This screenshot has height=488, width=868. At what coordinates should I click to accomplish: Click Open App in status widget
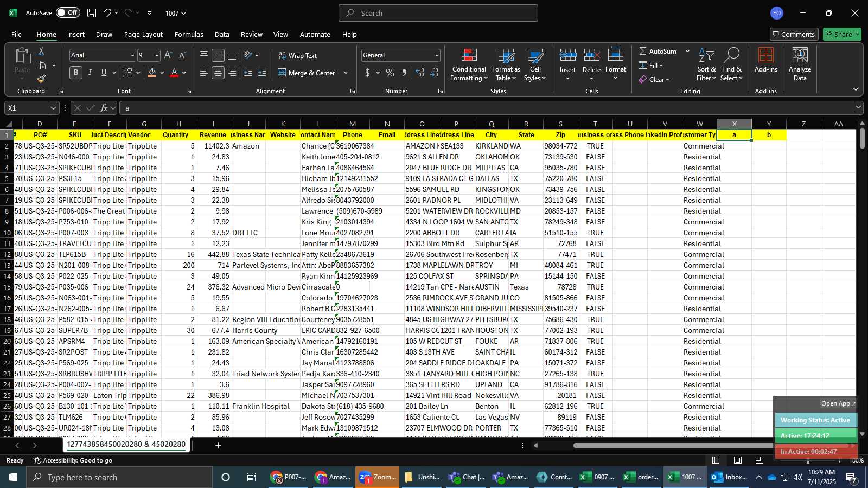pyautogui.click(x=838, y=403)
